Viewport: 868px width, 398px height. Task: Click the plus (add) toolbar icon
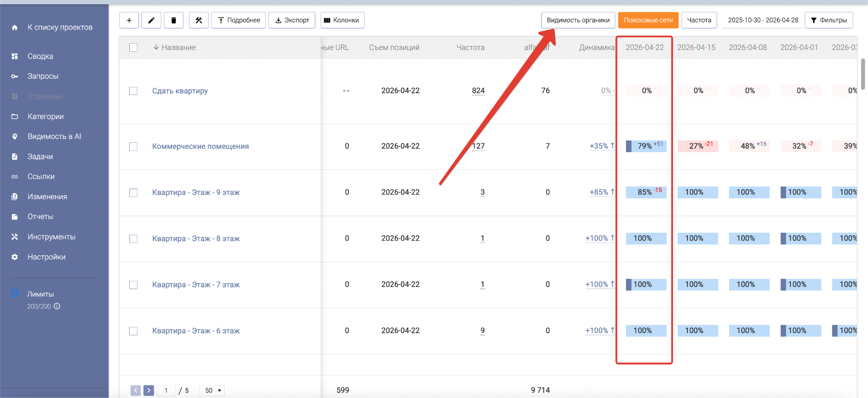pos(129,20)
